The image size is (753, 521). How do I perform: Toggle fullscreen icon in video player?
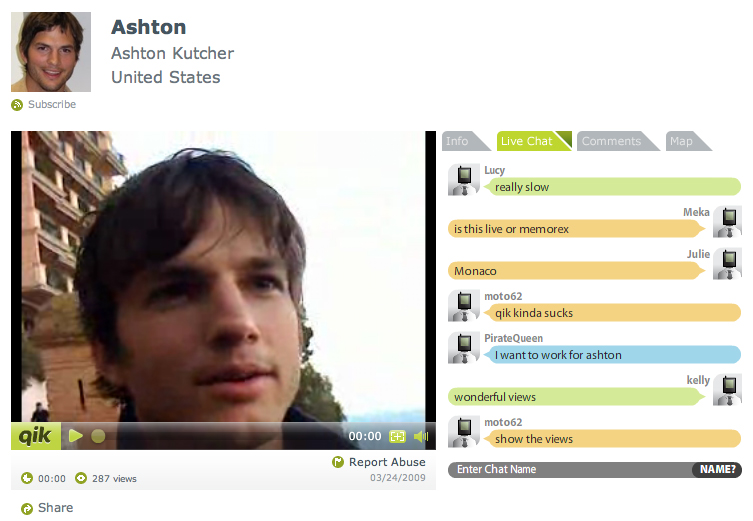pyautogui.click(x=397, y=436)
